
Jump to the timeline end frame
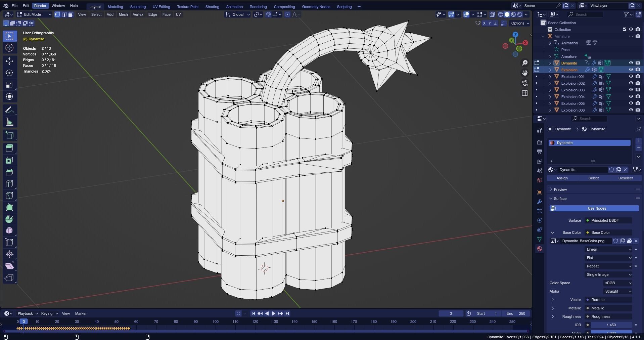point(287,313)
